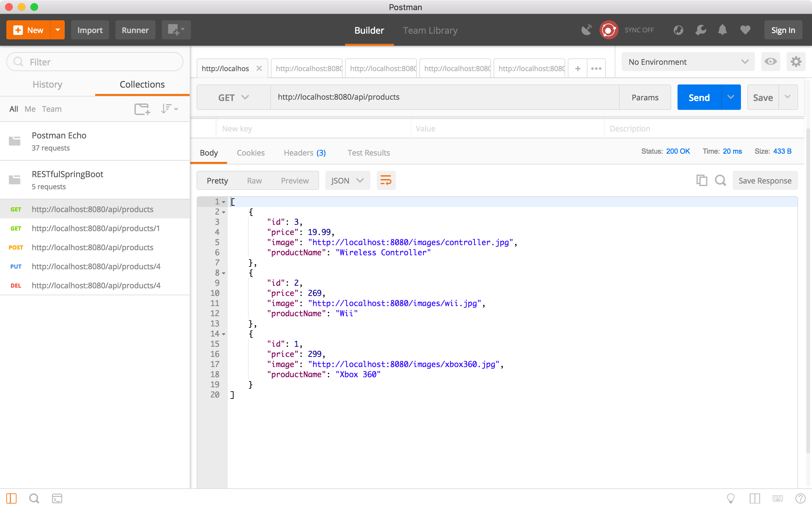Select the DEL api/products/4 request
The image size is (812, 508).
pyautogui.click(x=95, y=285)
